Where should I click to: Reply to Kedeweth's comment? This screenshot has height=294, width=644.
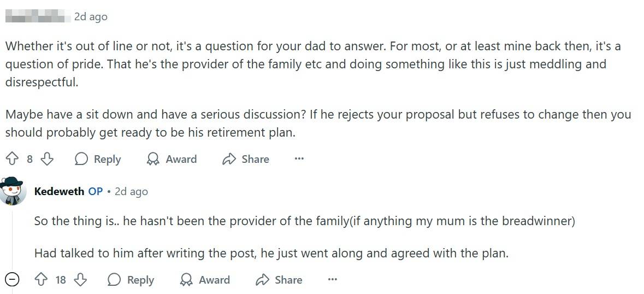131,280
